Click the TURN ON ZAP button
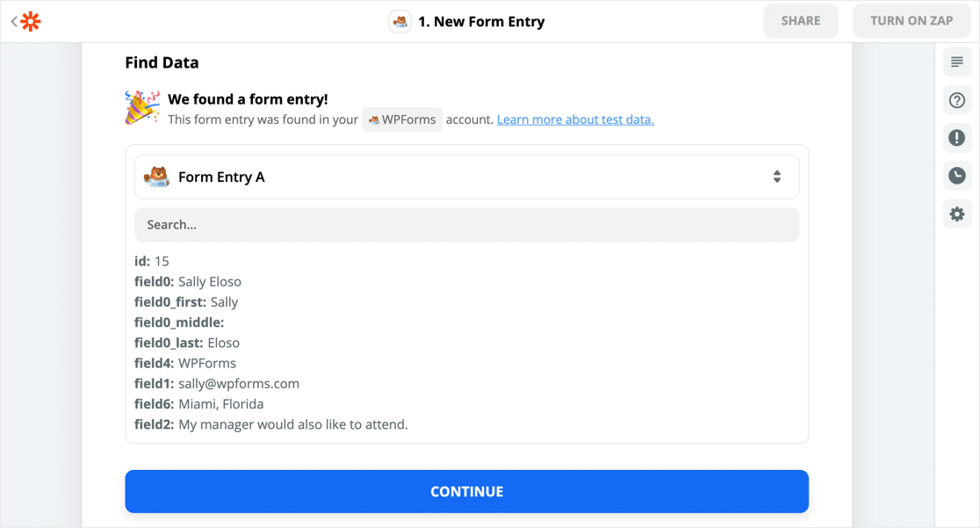The width and height of the screenshot is (980, 528). 911,21
